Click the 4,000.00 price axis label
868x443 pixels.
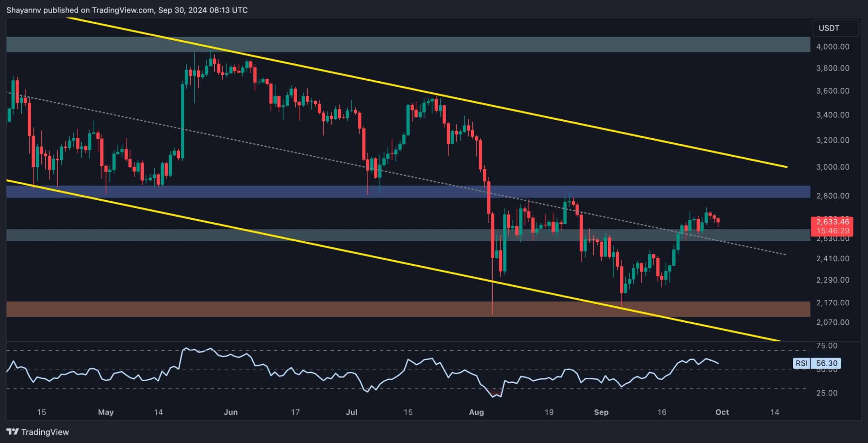pos(833,46)
